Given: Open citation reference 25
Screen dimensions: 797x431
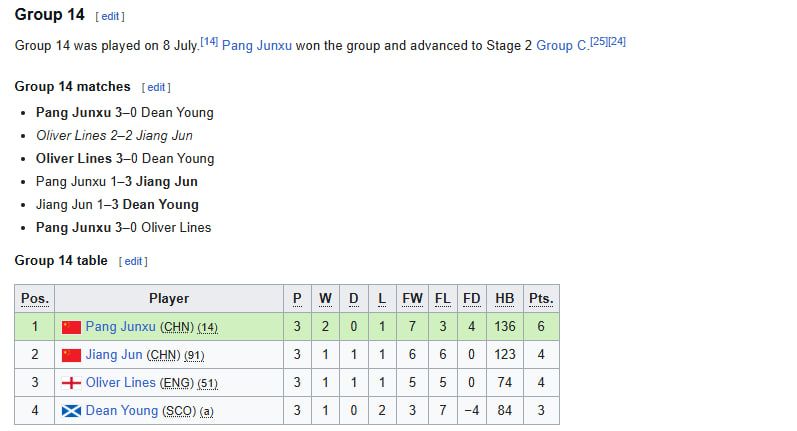Looking at the screenshot, I should click(x=599, y=41).
